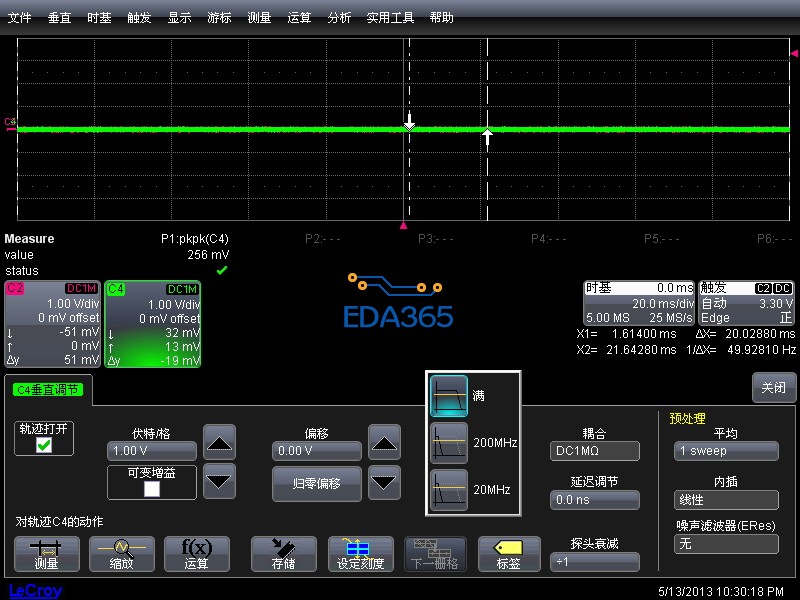Click the 设定刻度 (Set scale) icon
800x600 pixels.
click(x=360, y=554)
